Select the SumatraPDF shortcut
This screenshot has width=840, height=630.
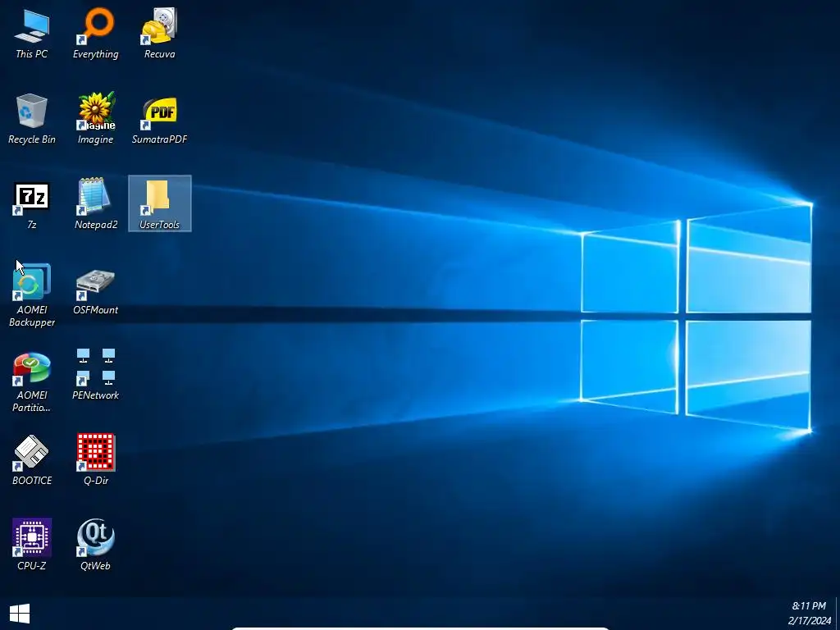(159, 119)
